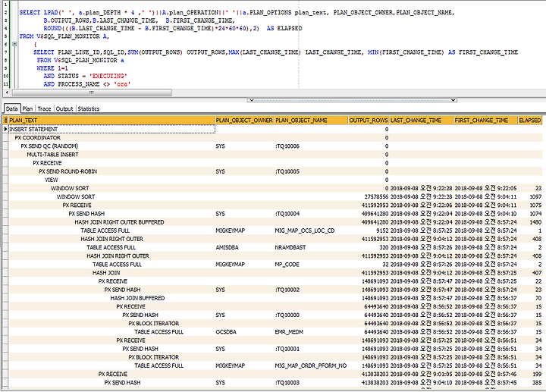Viewport: 546px width, 392px height.
Task: Click the elapsed value 385
Action: coord(530,383)
